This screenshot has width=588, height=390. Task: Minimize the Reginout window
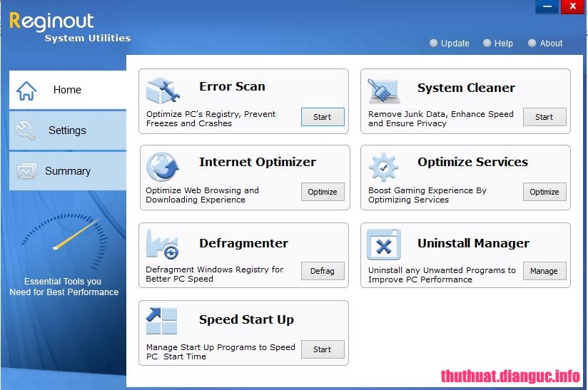tap(547, 6)
